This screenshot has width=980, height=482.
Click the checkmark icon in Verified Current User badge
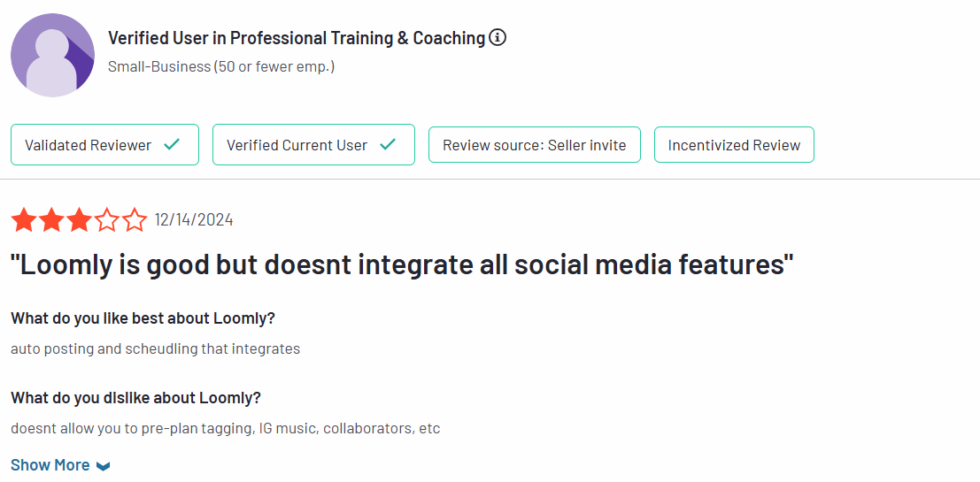click(x=388, y=145)
